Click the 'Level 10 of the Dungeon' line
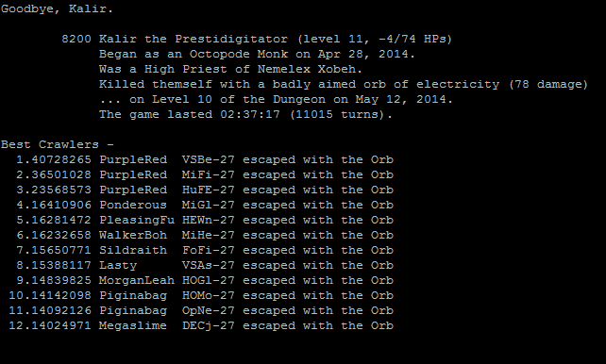 coord(276,99)
